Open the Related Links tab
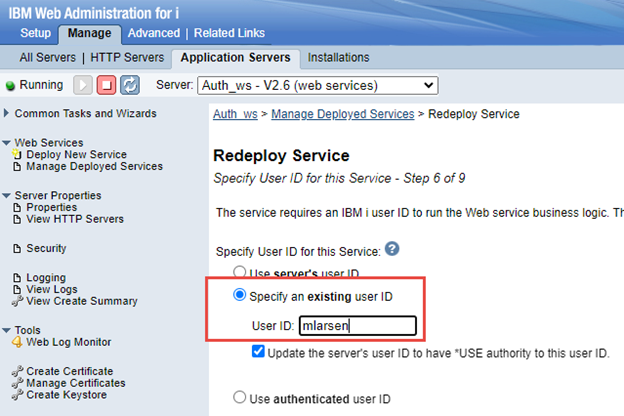Screen dimensions: 624x416 [229, 33]
